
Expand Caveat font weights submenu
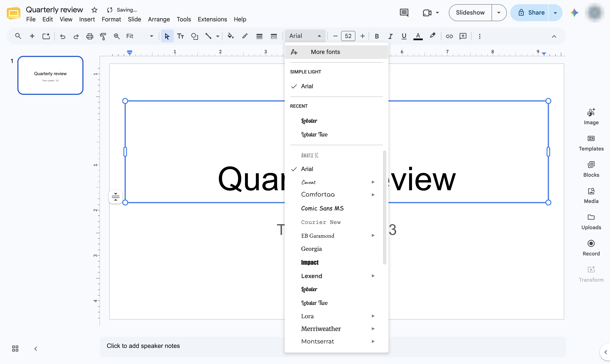(373, 182)
